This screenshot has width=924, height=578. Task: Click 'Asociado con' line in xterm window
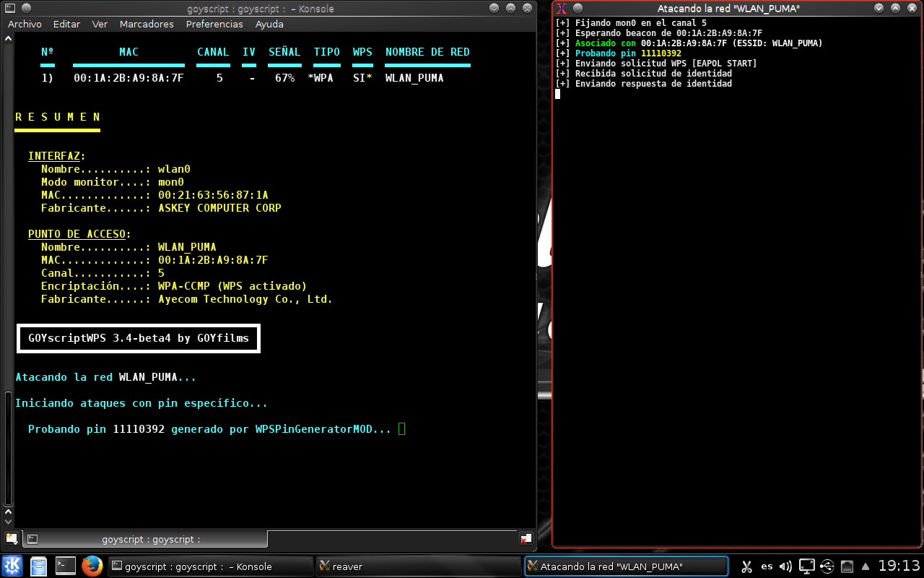[x=689, y=43]
